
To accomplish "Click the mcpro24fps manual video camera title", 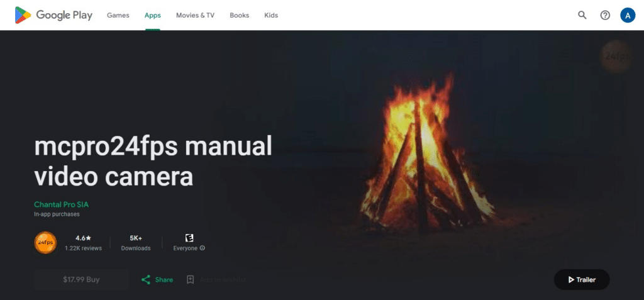I will [153, 160].
